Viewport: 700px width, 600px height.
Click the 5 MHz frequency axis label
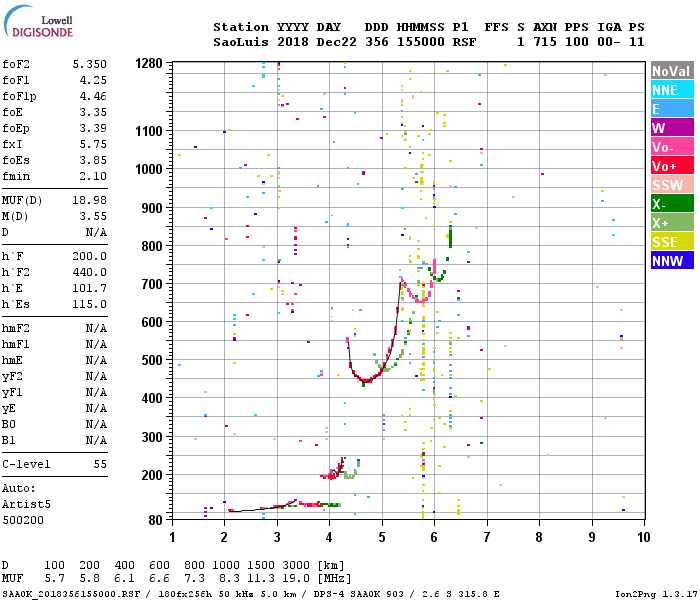tap(382, 537)
